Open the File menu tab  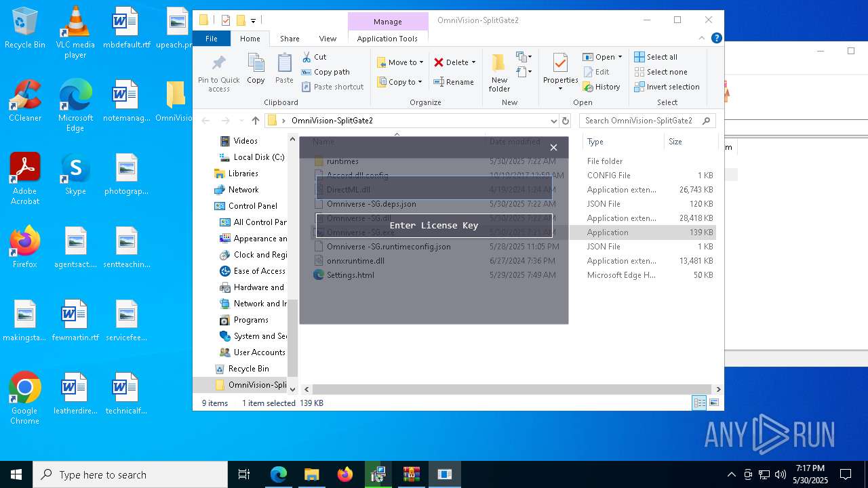click(x=212, y=39)
